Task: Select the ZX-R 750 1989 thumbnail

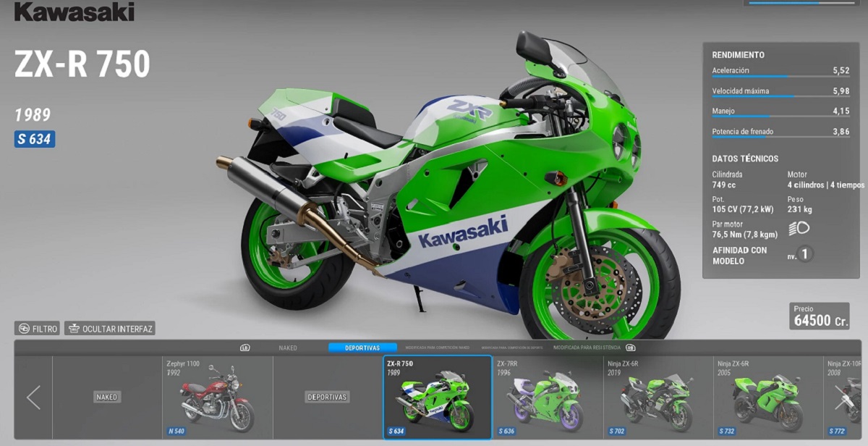Action: pyautogui.click(x=438, y=397)
